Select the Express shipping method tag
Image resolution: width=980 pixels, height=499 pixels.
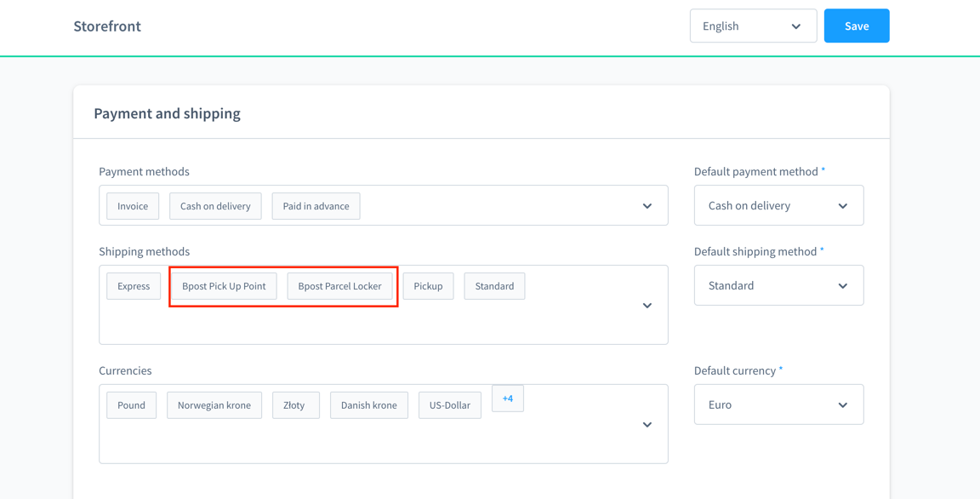click(134, 286)
